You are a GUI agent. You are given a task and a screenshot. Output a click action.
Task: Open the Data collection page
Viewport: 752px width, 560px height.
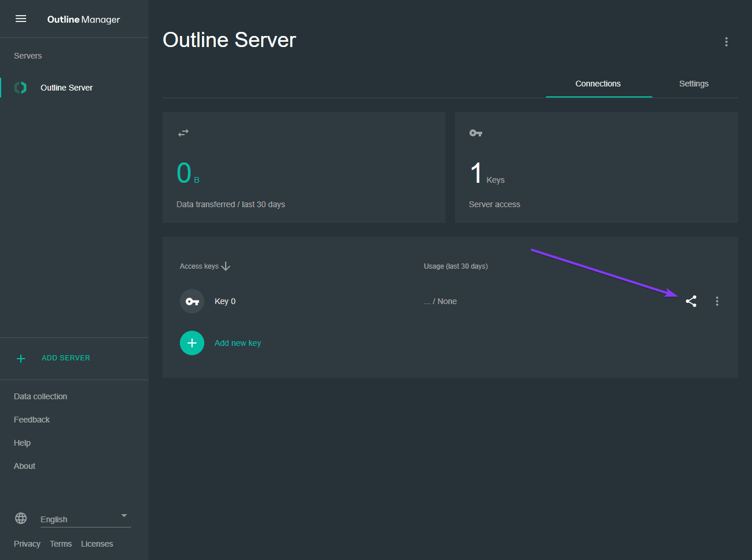(x=41, y=396)
